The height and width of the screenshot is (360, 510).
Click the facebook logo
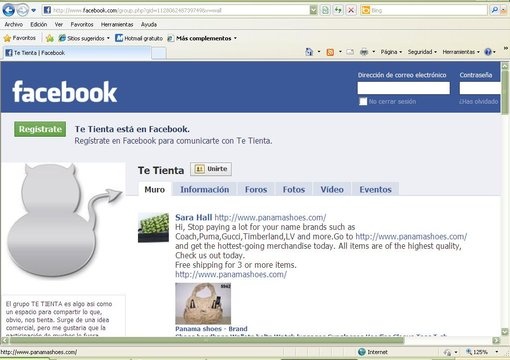[64, 92]
